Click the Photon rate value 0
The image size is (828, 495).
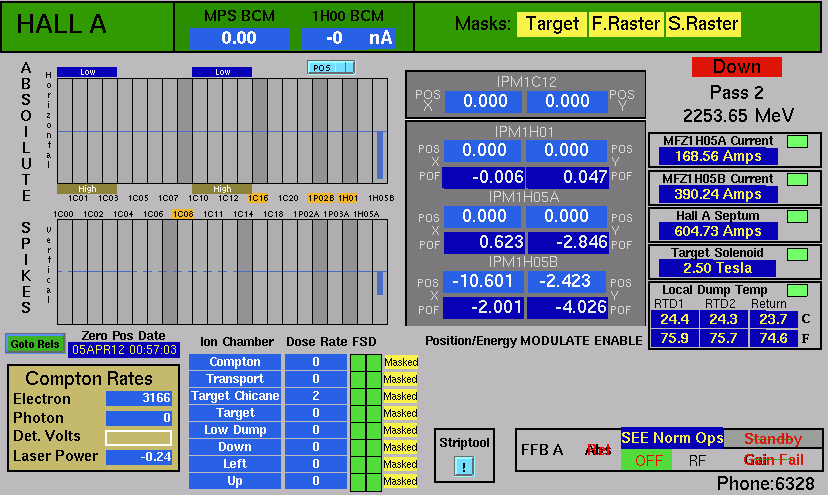point(139,418)
